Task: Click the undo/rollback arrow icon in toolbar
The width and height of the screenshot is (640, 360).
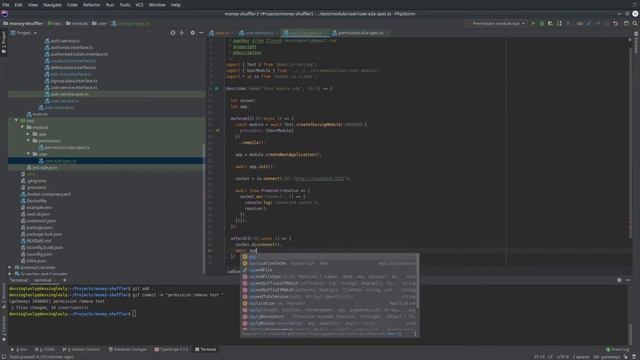Action: tap(616, 24)
